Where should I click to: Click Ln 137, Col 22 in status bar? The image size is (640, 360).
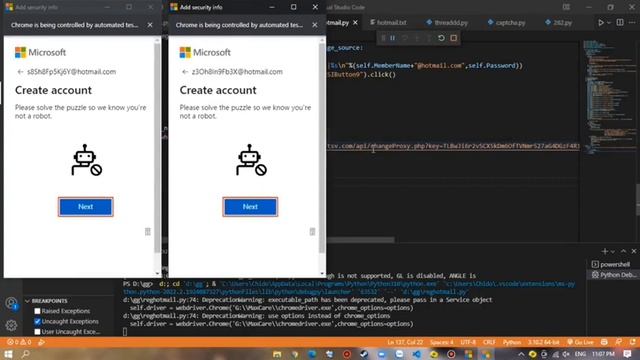[405, 342]
